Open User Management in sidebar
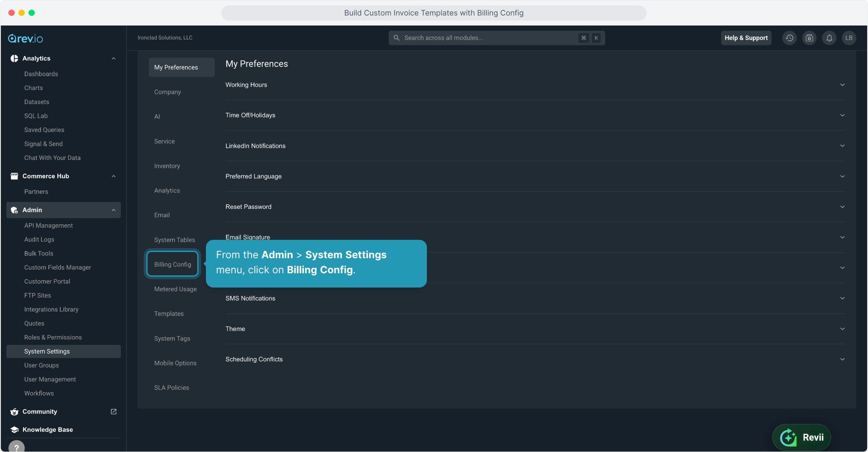This screenshot has width=868, height=452. tap(50, 380)
